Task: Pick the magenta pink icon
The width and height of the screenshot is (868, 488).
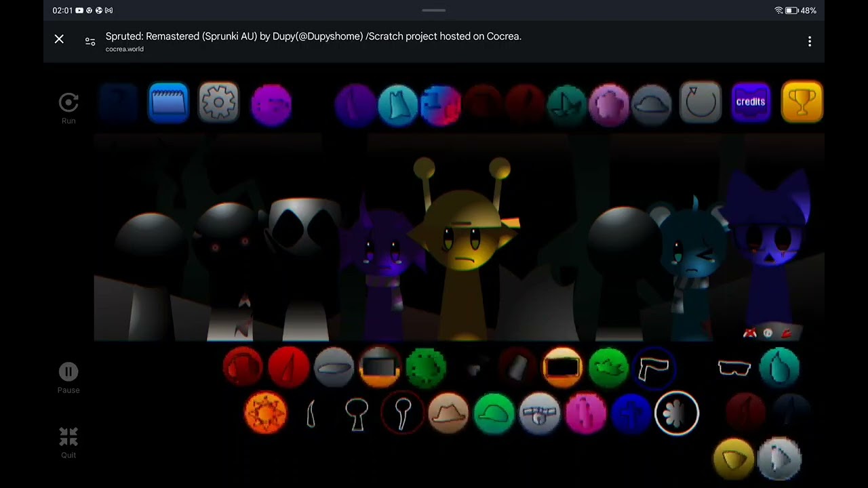Action: (586, 413)
